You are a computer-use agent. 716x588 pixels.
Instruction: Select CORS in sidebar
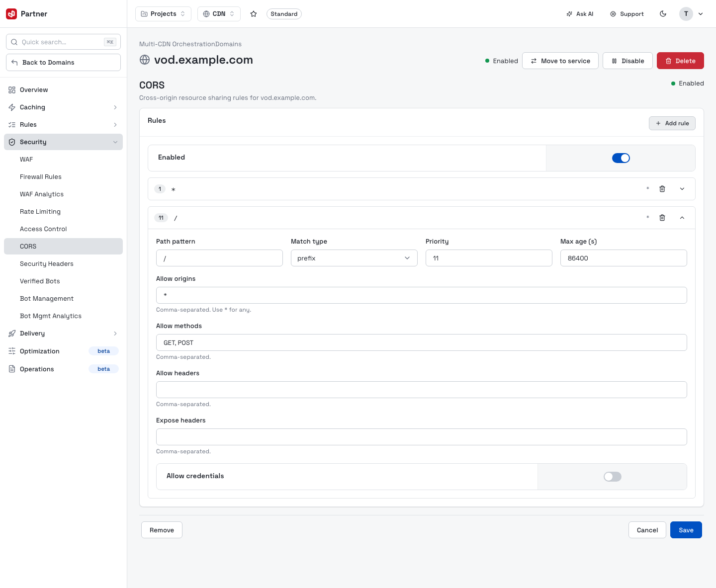(x=63, y=247)
